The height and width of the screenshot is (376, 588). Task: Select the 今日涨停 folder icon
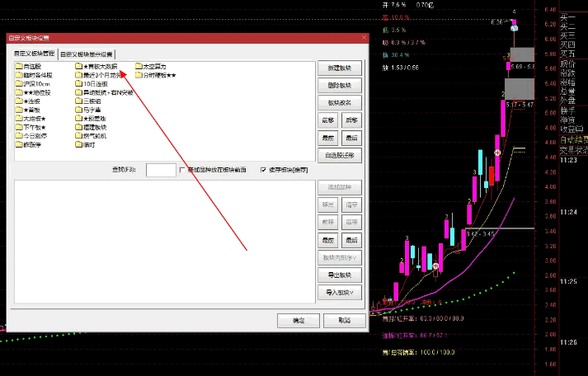click(x=19, y=136)
